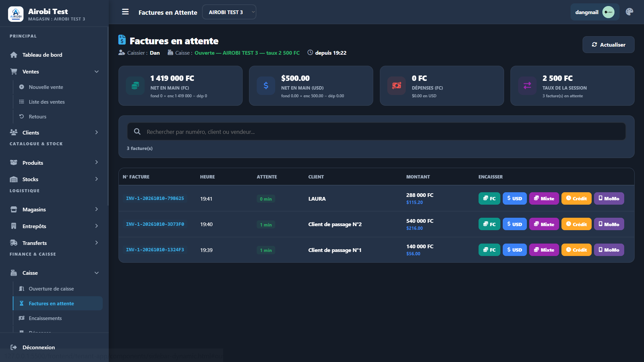Collapse the Ventes submenu chevron

[x=97, y=71]
